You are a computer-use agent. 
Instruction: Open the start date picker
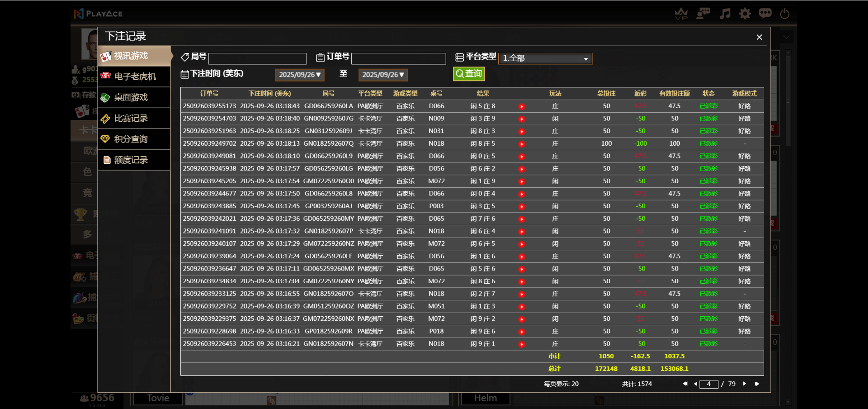click(300, 75)
